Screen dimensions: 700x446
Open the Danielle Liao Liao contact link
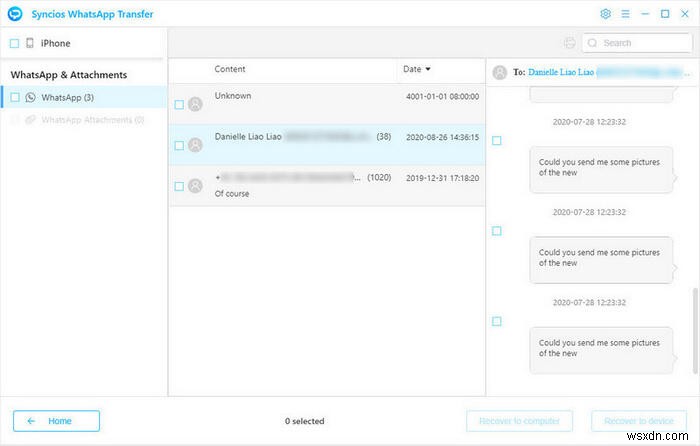click(561, 72)
